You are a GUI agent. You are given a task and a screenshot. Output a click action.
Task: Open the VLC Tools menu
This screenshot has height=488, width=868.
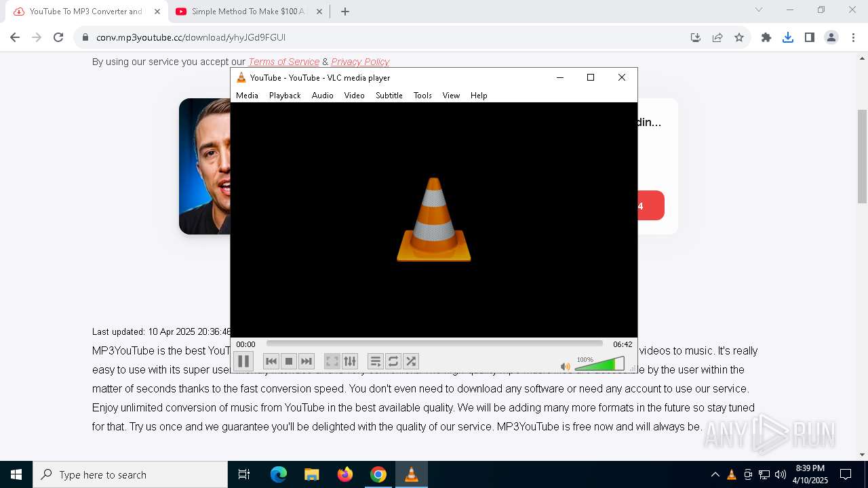[422, 96]
